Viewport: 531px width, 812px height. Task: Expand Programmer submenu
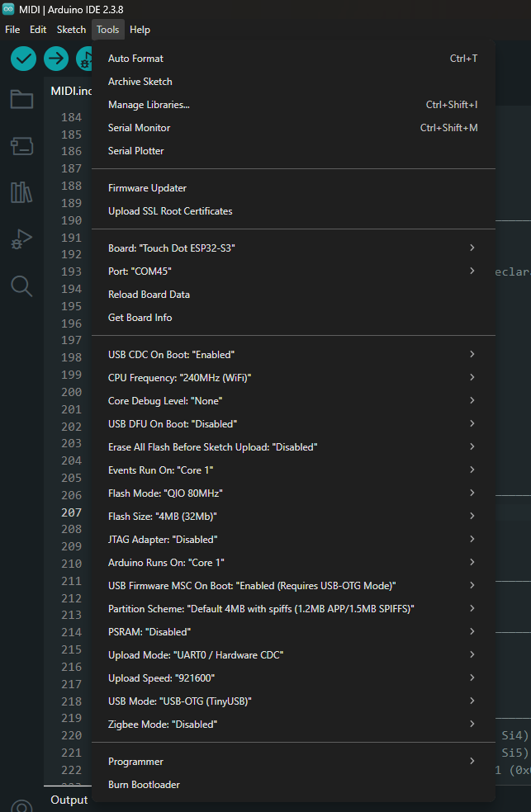tap(293, 762)
